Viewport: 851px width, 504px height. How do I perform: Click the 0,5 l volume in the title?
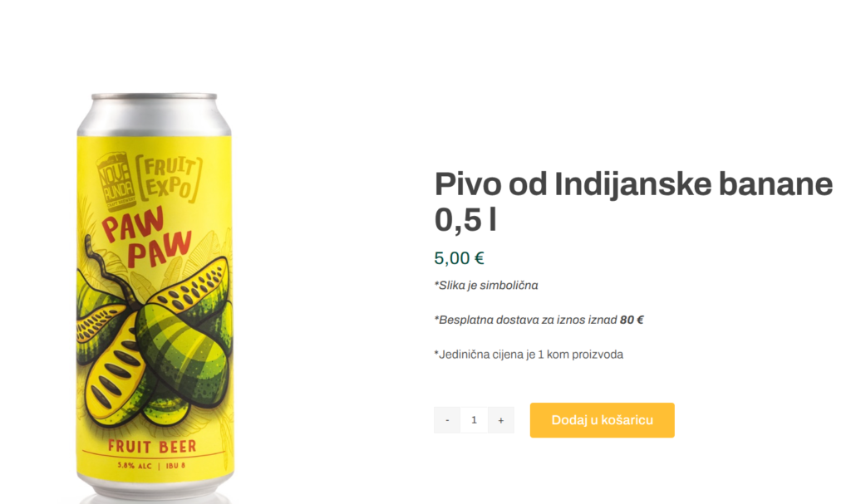(465, 220)
